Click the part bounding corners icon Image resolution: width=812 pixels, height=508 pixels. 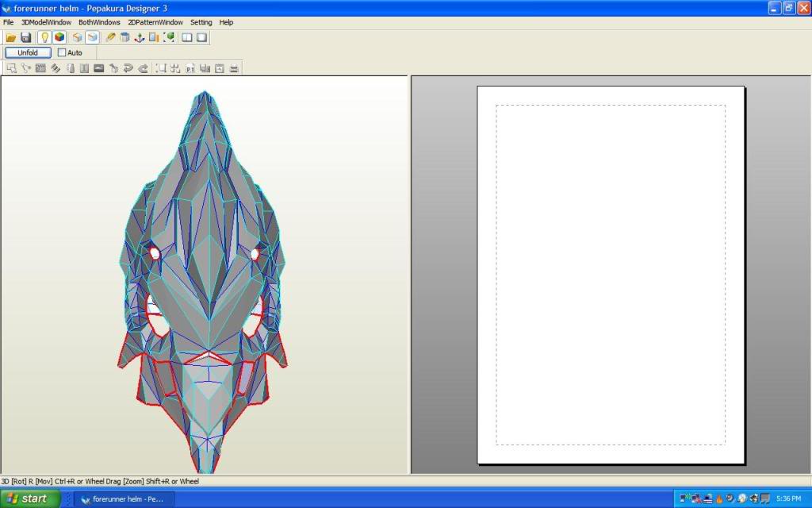point(161,68)
